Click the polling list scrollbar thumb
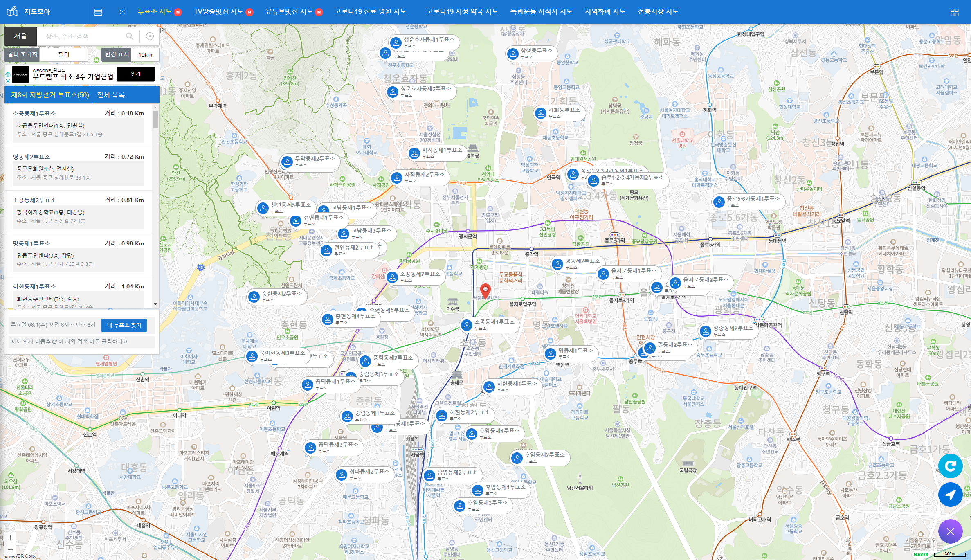The height and width of the screenshot is (560, 971). (x=155, y=119)
